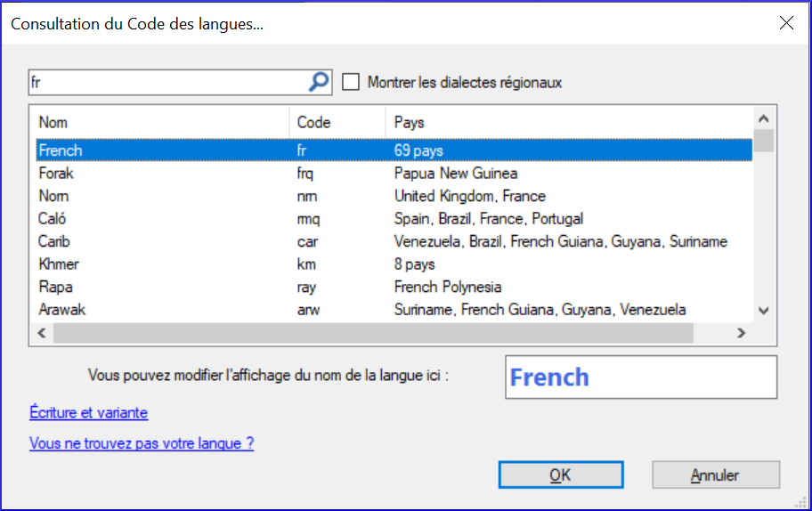Open the Écriture et variante link
The image size is (812, 511).
click(x=88, y=413)
